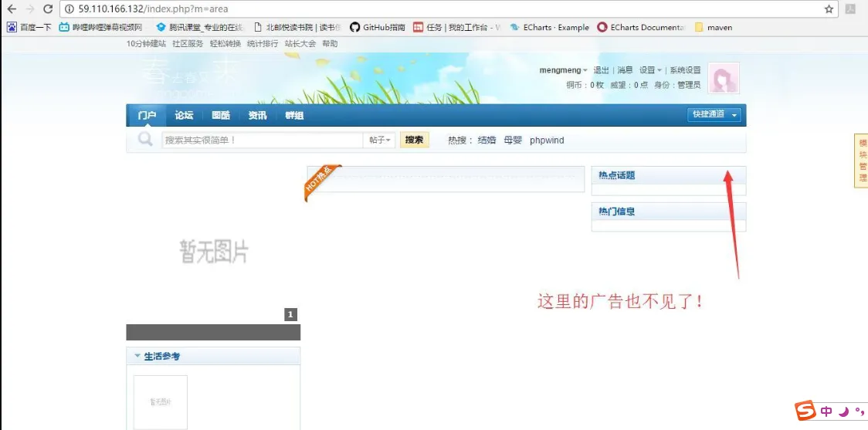
Task: Open the 站长大会 top link
Action: tap(300, 44)
